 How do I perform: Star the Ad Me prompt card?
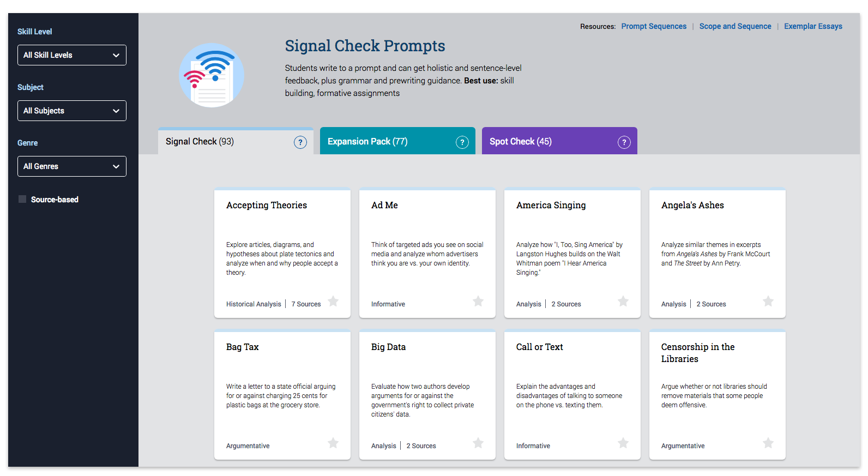pyautogui.click(x=478, y=301)
